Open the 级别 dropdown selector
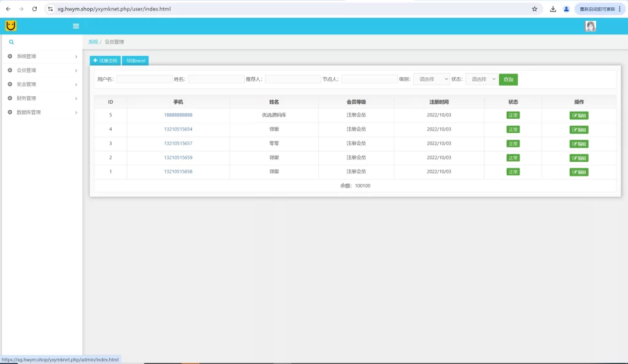The image size is (628, 364). [431, 79]
